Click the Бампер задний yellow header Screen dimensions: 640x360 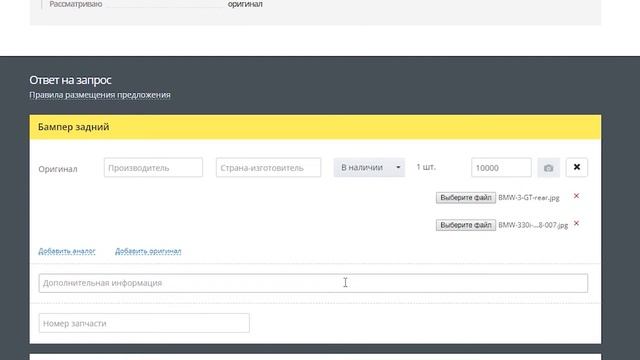(x=315, y=127)
